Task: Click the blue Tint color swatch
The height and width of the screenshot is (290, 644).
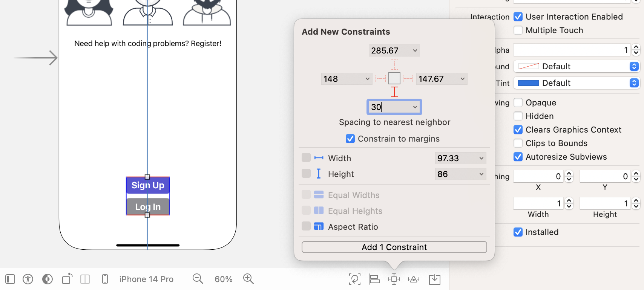Action: (x=528, y=83)
